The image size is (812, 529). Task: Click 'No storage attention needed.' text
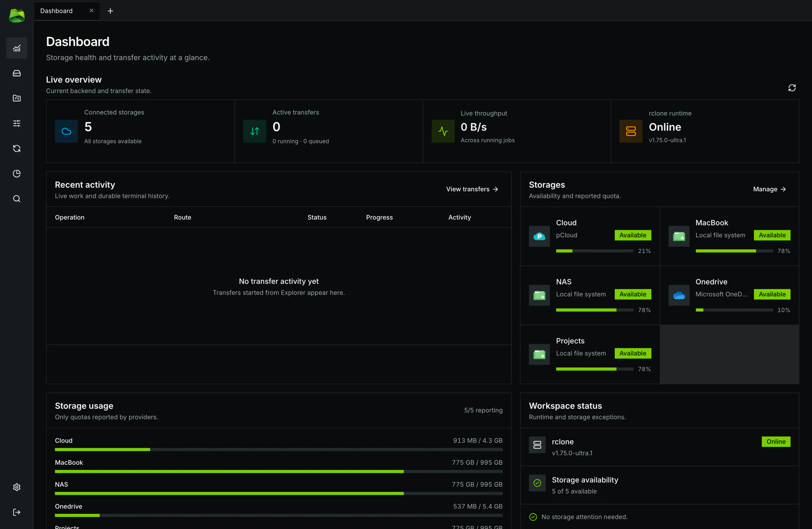(584, 517)
